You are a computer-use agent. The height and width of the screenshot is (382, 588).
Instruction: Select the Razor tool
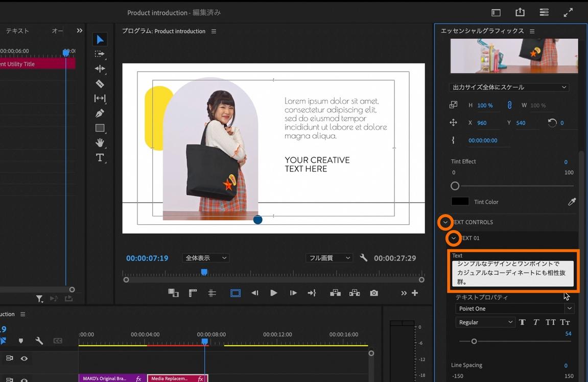[x=100, y=84]
